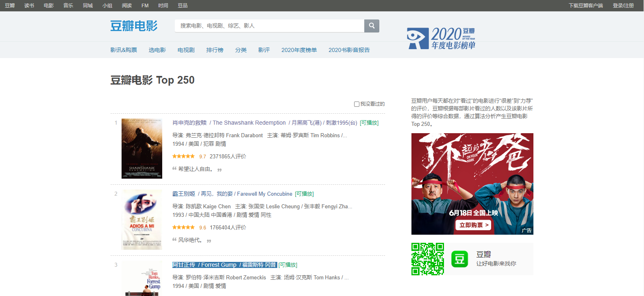Click [可播放] next to 阿甘正传
644x296 pixels.
(x=288, y=265)
